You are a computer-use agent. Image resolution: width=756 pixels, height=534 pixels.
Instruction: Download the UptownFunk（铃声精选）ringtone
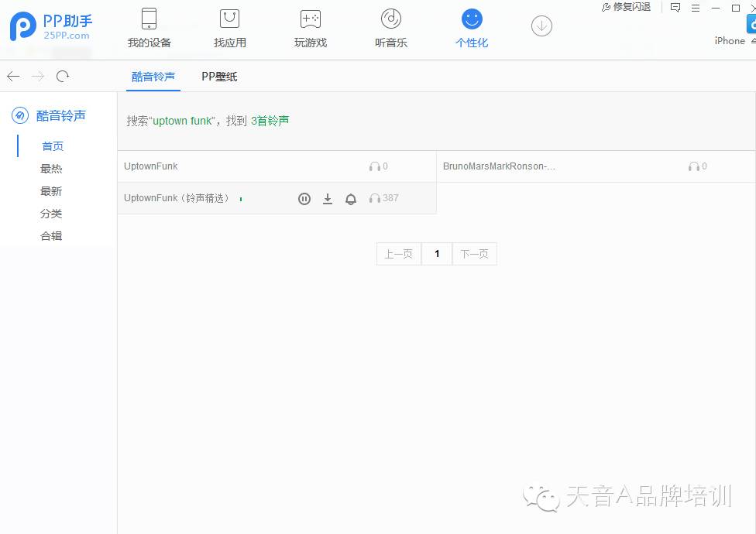click(x=328, y=199)
